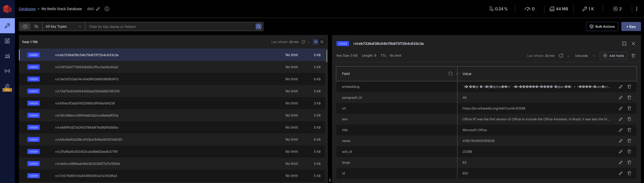
Task: Expand the auto-refresh options for the key list
Action: [x=309, y=42]
